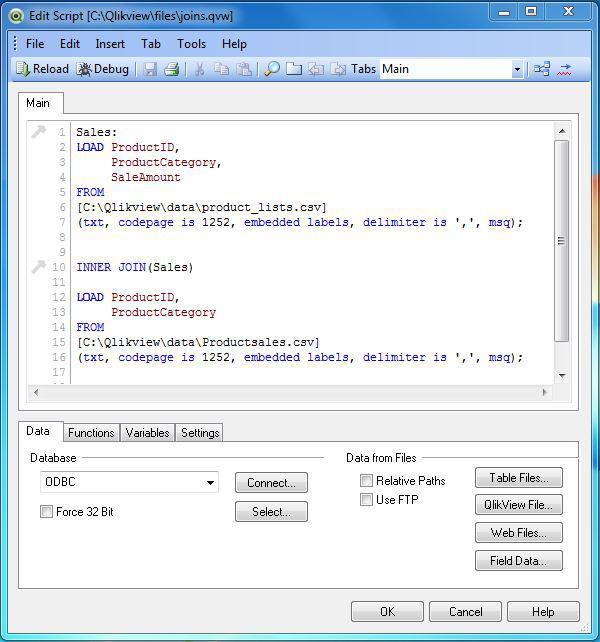
Task: Tick the Use FTP checkbox
Action: tap(366, 500)
